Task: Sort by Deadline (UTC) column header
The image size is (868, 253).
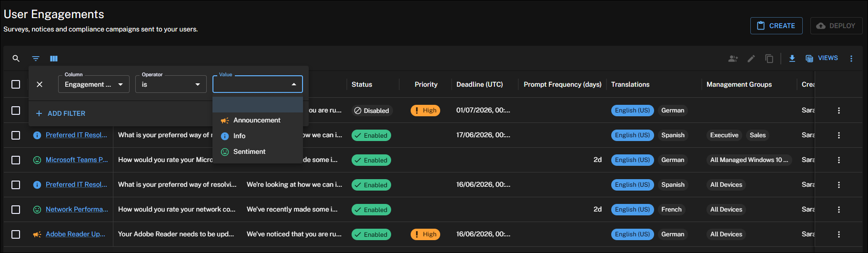Action: 480,84
